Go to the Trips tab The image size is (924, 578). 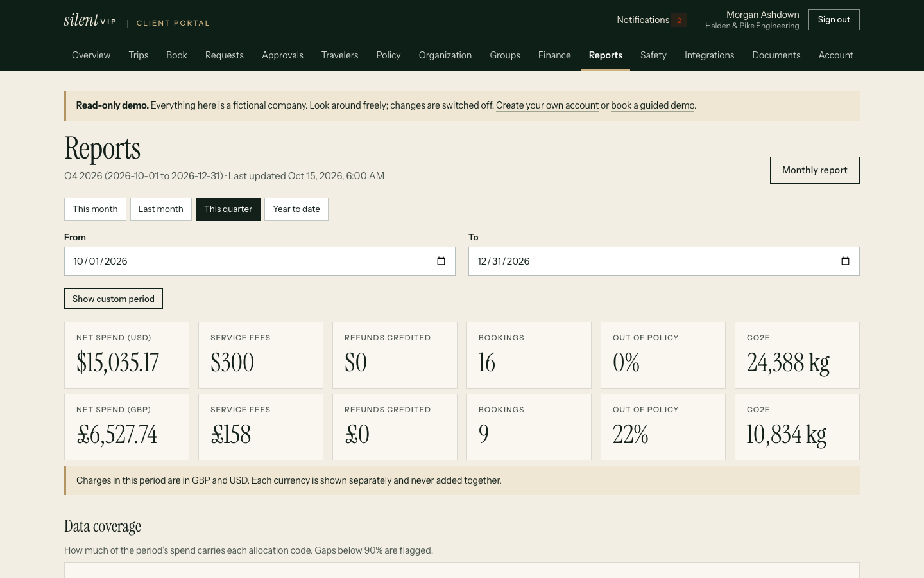(x=139, y=55)
